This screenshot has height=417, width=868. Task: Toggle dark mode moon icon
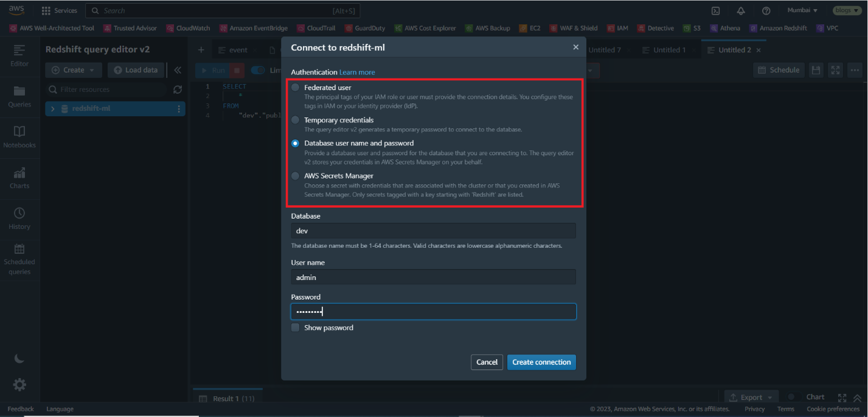[x=19, y=359]
